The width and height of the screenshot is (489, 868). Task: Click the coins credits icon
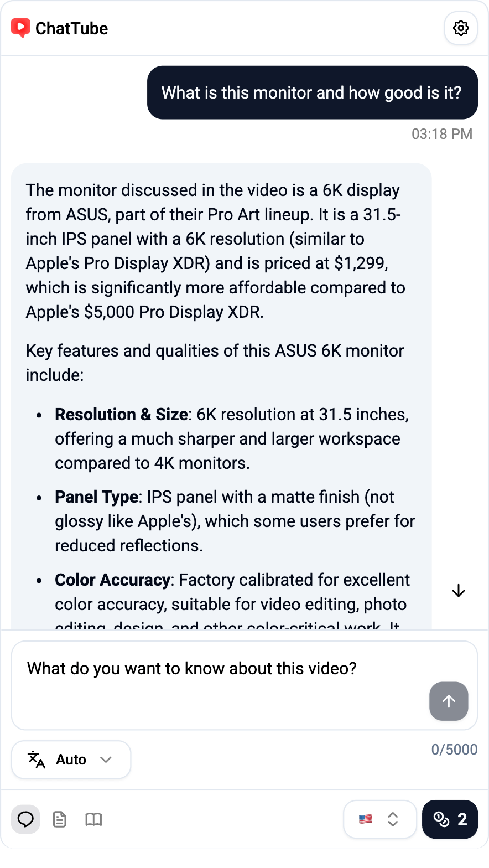coord(441,819)
